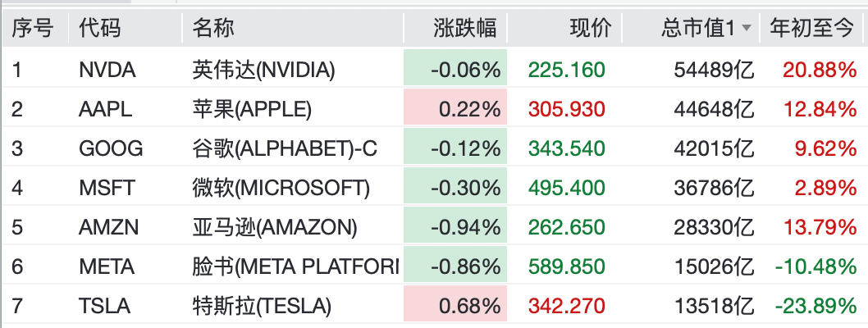Image resolution: width=868 pixels, height=328 pixels.
Task: Click the 总市值1 sort arrow icon
Action: click(747, 29)
